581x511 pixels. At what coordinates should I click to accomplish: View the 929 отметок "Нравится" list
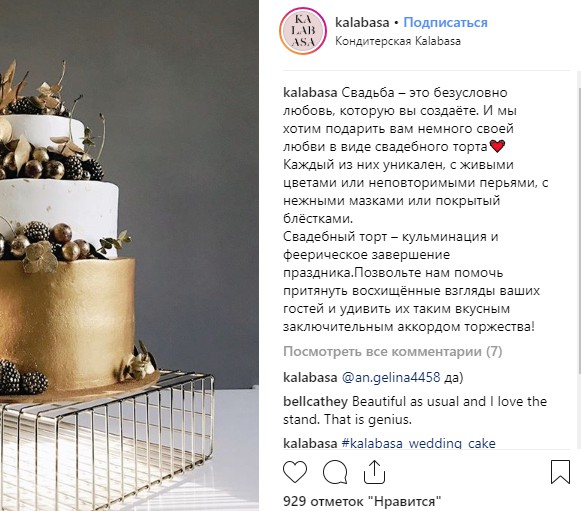point(362,501)
